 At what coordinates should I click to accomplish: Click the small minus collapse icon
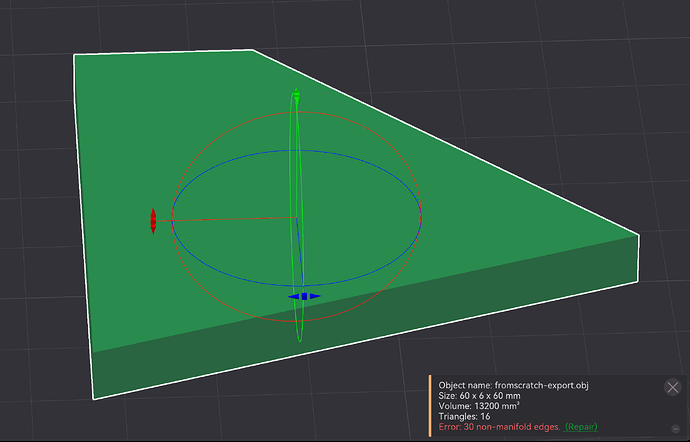coord(676,428)
